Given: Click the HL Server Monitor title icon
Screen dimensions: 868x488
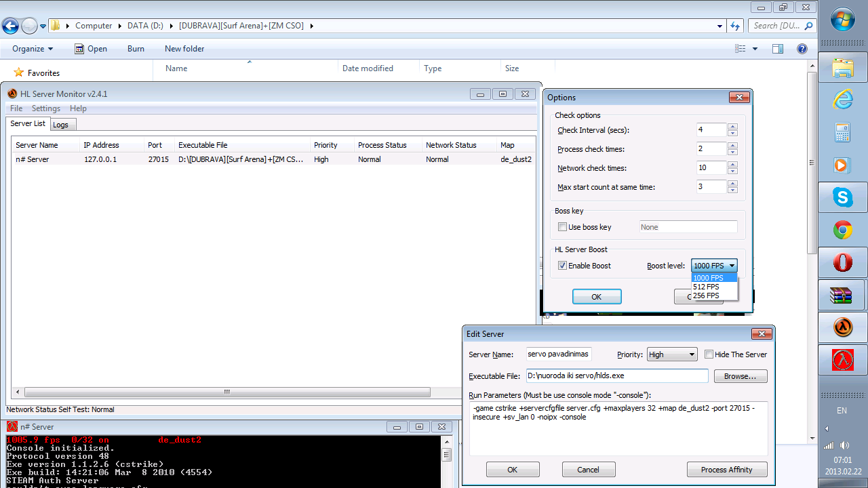Looking at the screenshot, I should [x=12, y=94].
